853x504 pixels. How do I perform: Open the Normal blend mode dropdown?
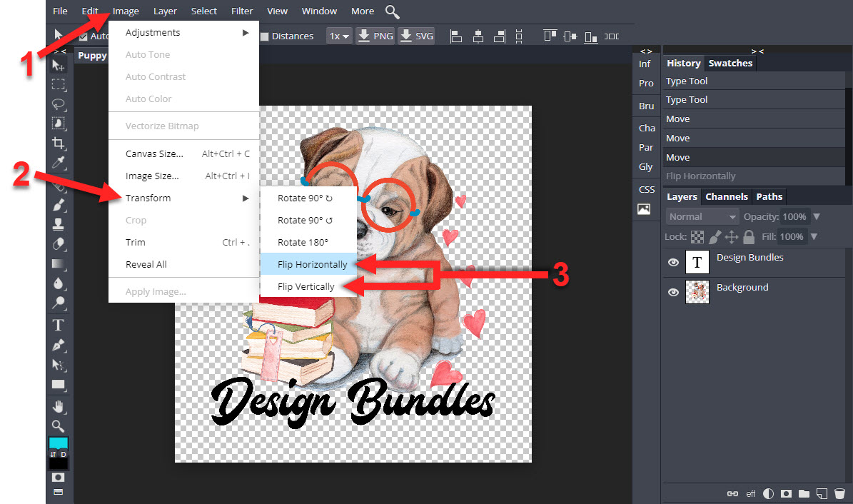pos(702,216)
